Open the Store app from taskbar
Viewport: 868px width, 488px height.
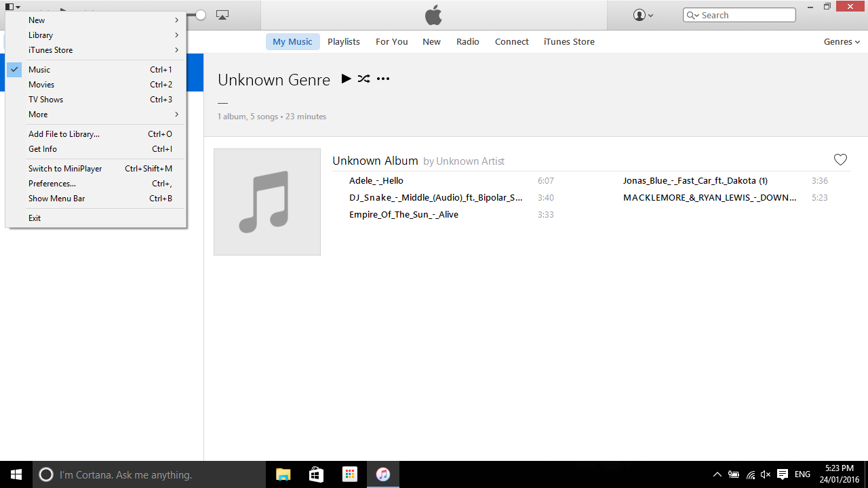point(316,474)
